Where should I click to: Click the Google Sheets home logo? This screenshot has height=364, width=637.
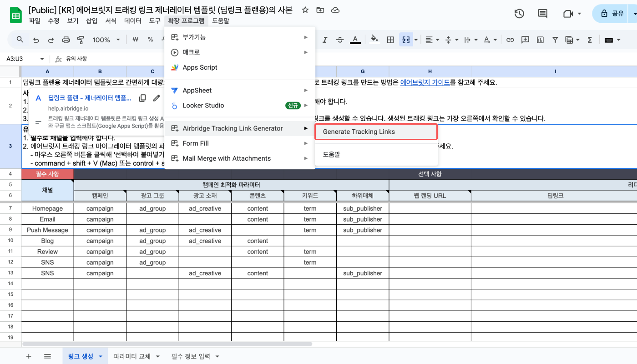pos(15,15)
